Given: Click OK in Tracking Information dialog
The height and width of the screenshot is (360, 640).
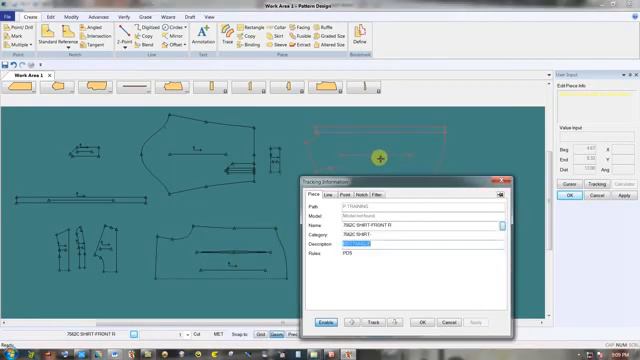Looking at the screenshot, I should tap(422, 322).
